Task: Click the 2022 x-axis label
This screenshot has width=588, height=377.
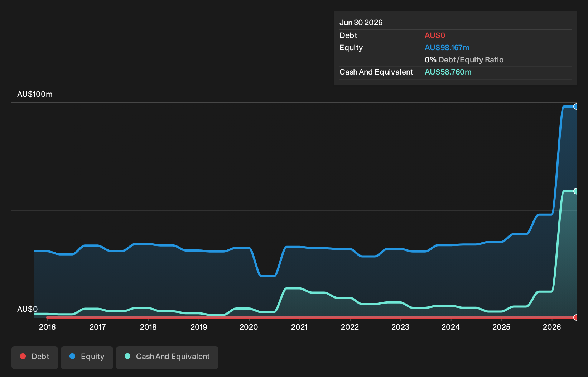Action: click(350, 327)
